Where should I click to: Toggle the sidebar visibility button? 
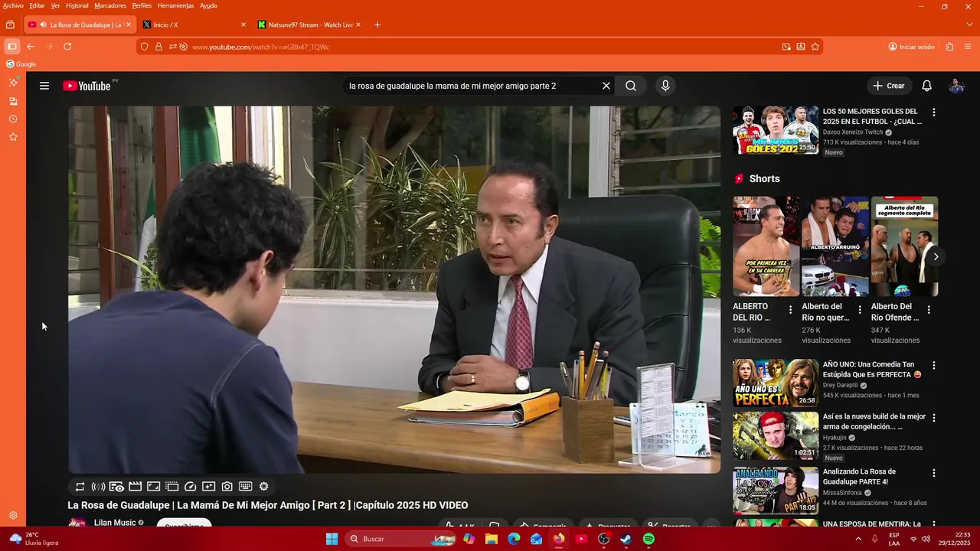[x=12, y=47]
